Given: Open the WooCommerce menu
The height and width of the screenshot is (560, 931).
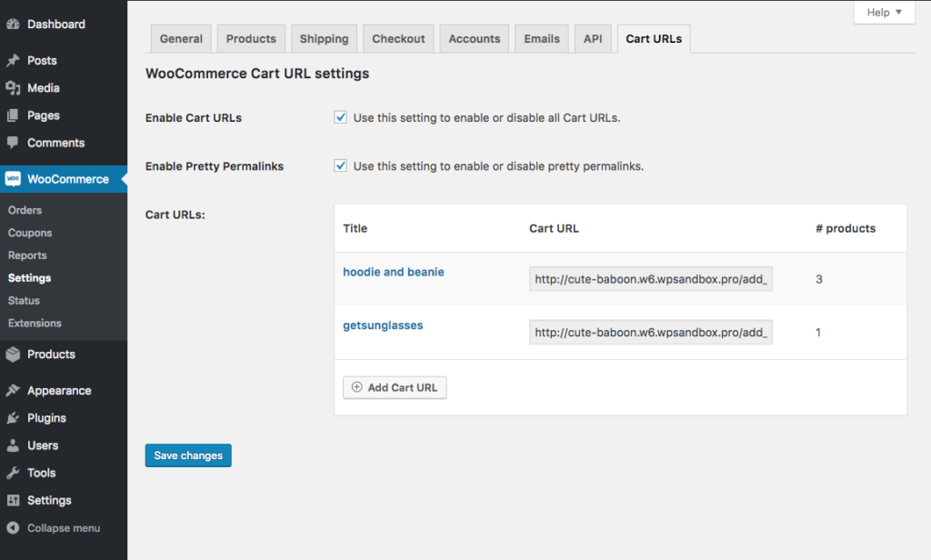Looking at the screenshot, I should pyautogui.click(x=64, y=179).
